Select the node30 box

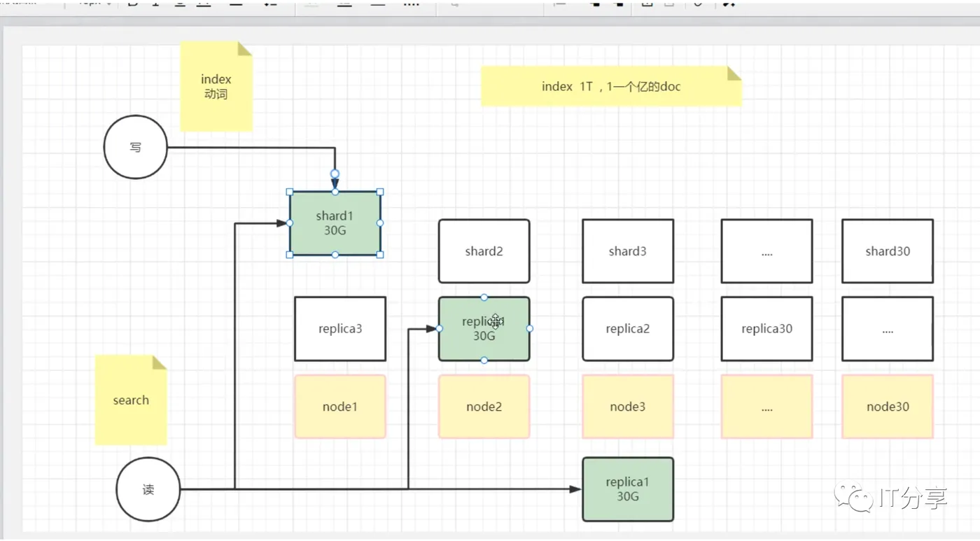(x=888, y=407)
